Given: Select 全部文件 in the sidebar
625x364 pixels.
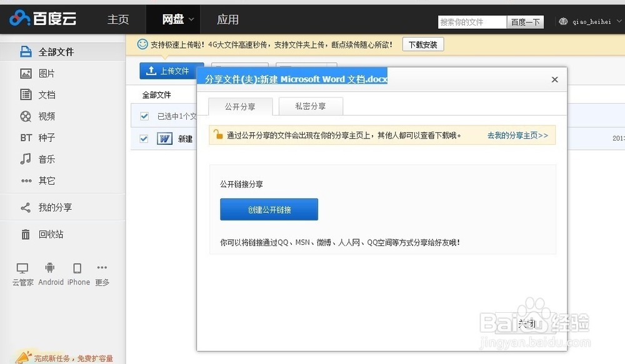Looking at the screenshot, I should click(62, 52).
